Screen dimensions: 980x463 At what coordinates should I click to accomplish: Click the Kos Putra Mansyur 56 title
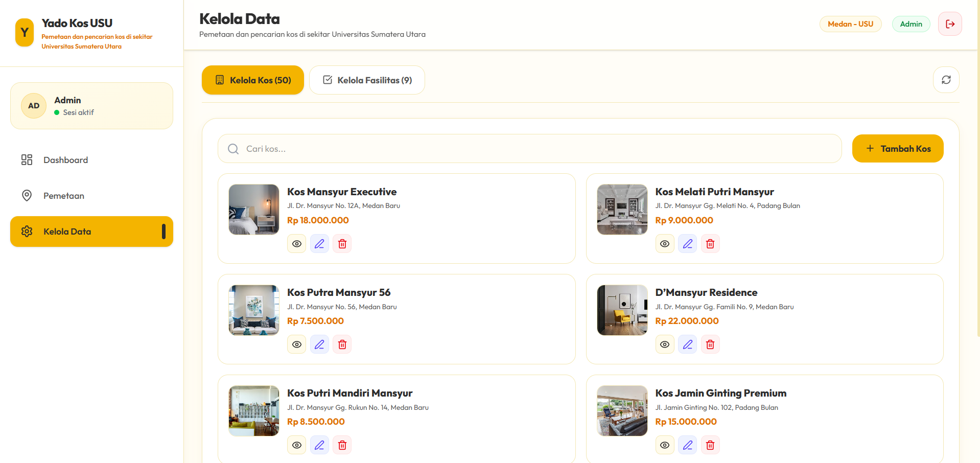[x=339, y=292]
